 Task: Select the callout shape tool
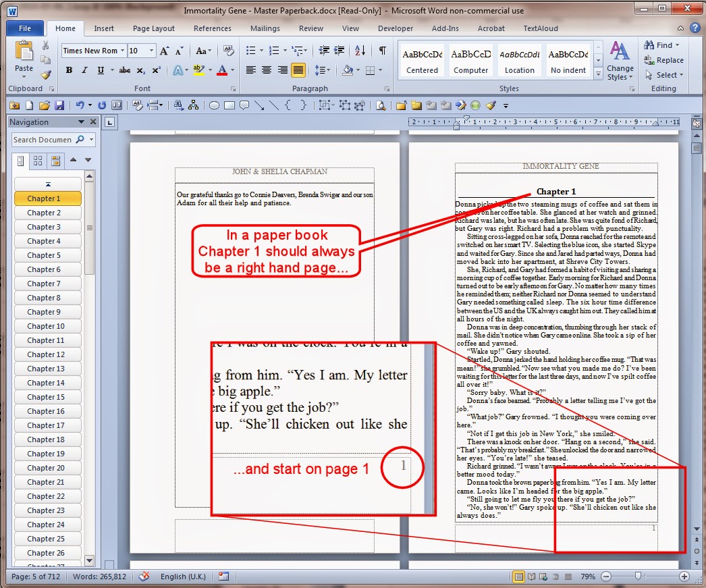point(244,105)
